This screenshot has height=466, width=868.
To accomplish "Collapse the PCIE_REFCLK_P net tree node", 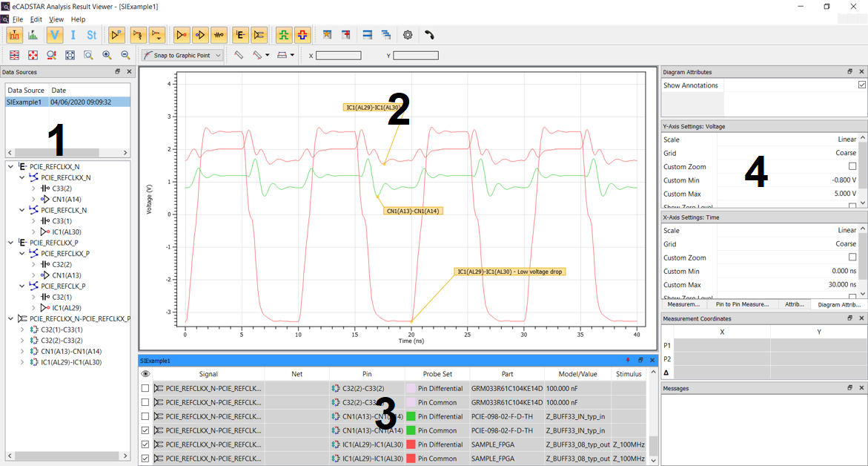I will pyautogui.click(x=22, y=286).
